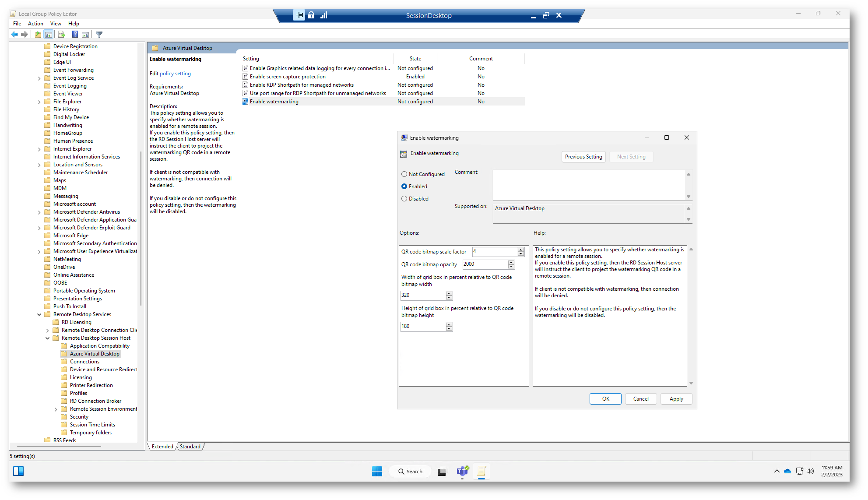
Task: Switch to the Extended tab
Action: pyautogui.click(x=162, y=447)
